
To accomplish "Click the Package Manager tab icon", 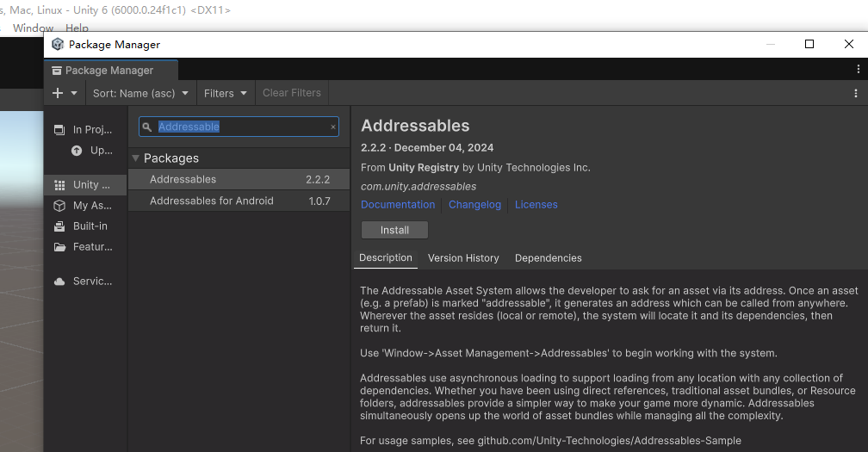I will coord(57,71).
